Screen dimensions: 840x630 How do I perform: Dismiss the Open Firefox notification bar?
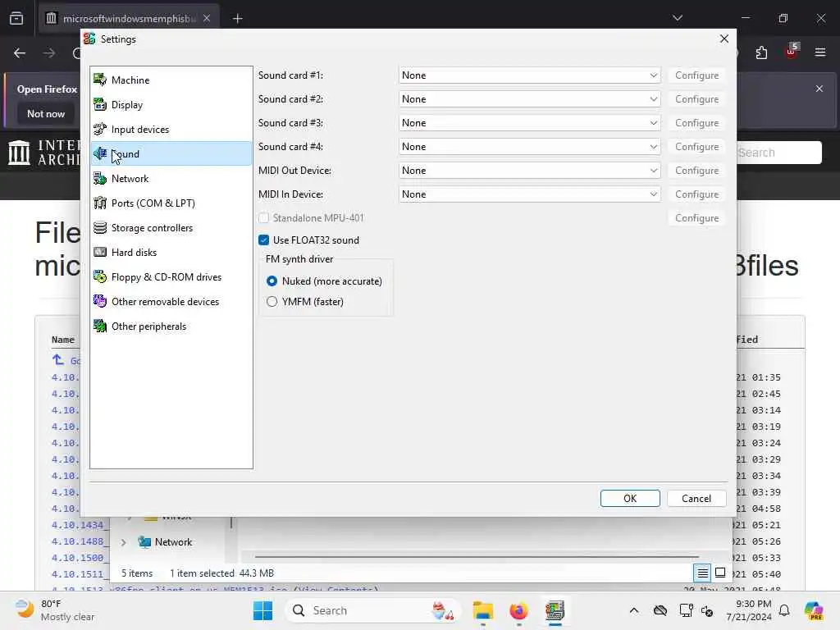[819, 89]
